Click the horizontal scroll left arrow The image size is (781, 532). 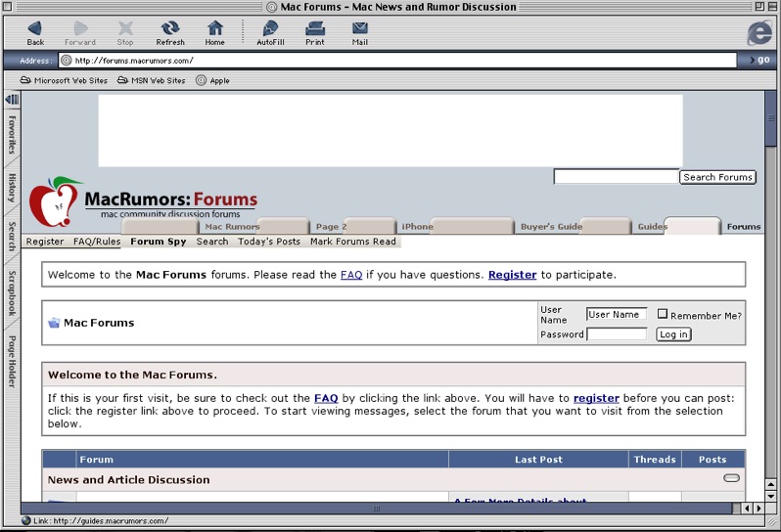point(747,509)
